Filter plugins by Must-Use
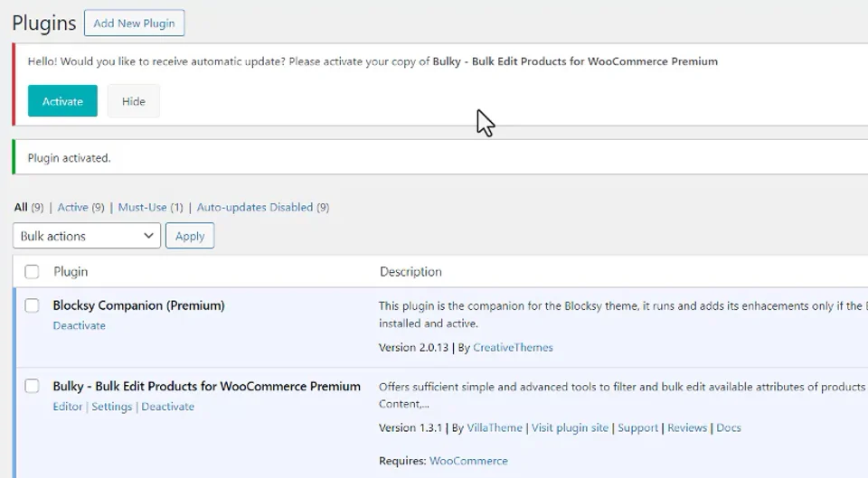The width and height of the screenshot is (868, 478). pos(142,207)
